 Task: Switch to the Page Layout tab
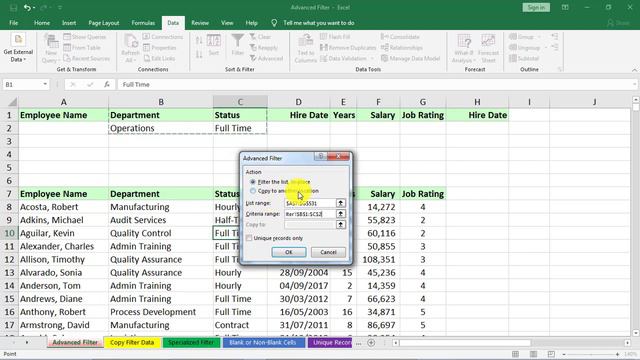coord(104,23)
